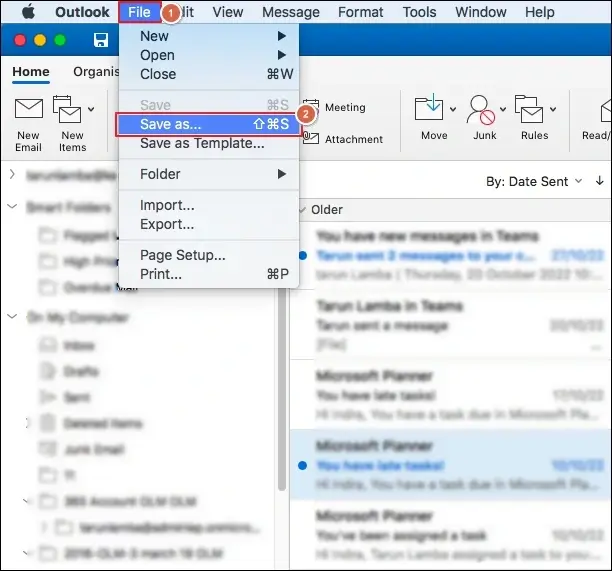Open the Outlook application menu
Viewport: 612px width, 571px height.
(x=82, y=12)
